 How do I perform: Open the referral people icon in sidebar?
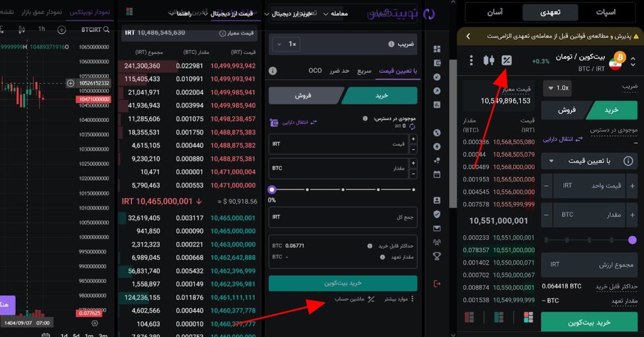point(437,242)
